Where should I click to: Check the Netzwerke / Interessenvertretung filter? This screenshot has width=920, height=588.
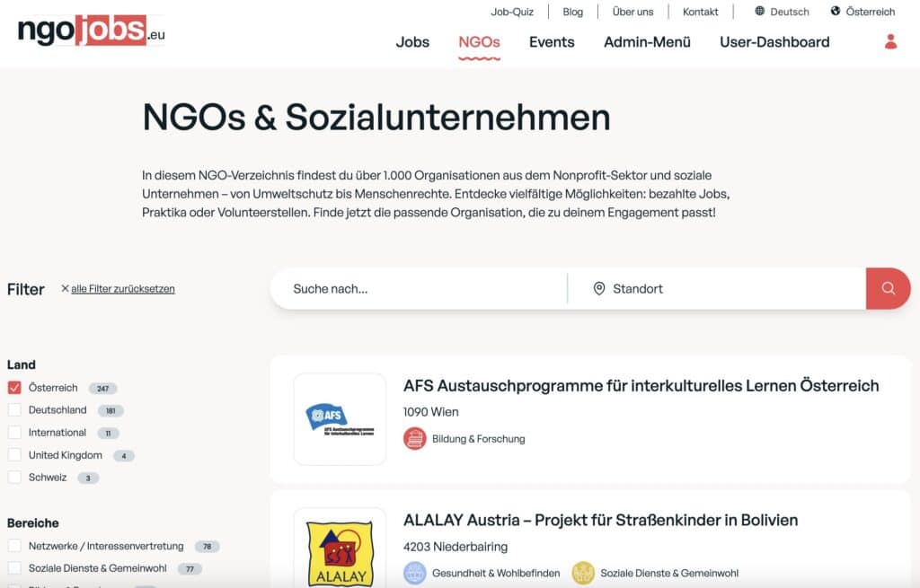[x=14, y=546]
